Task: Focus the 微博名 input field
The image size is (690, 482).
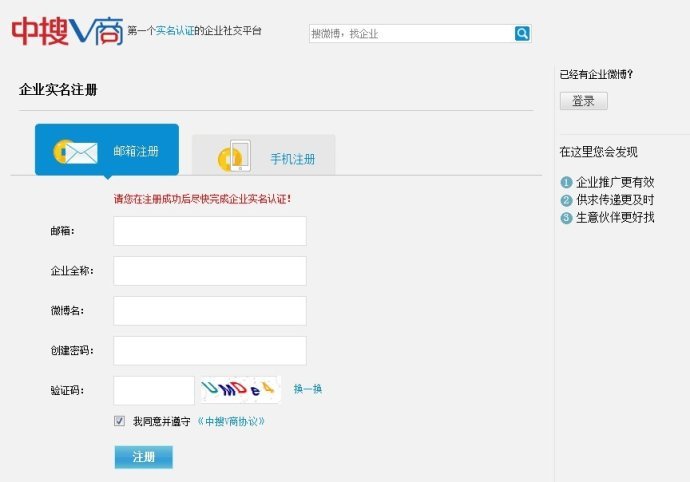Action: 210,311
